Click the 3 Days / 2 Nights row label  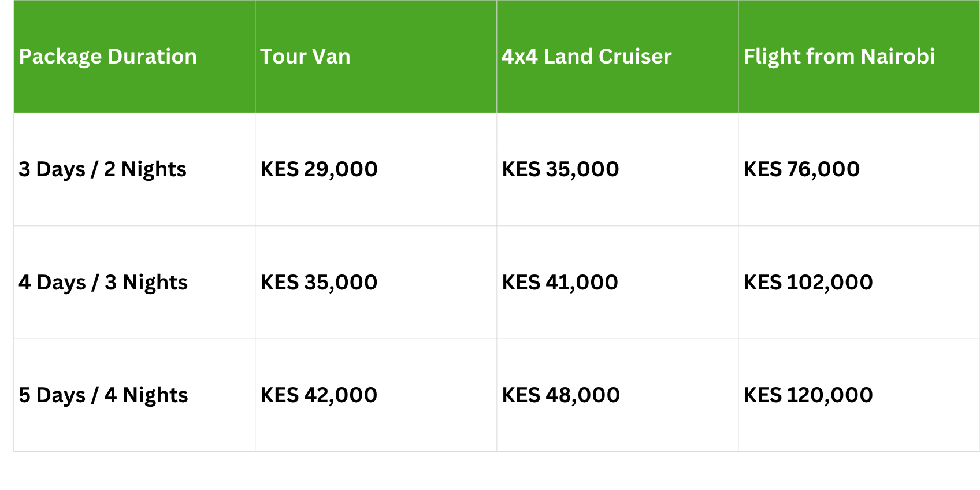point(102,169)
